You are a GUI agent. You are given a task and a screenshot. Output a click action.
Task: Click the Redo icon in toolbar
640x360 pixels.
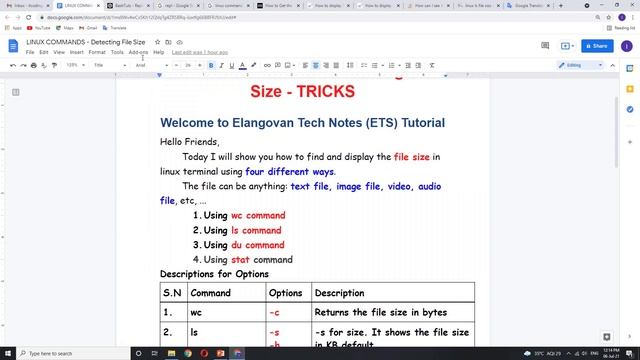23,65
